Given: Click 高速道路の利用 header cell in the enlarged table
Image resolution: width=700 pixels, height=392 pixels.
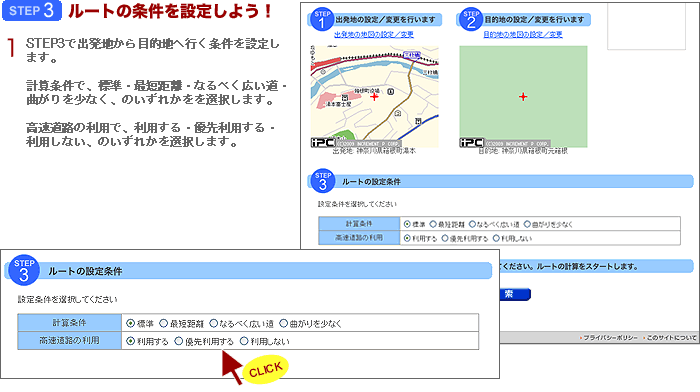Looking at the screenshot, I should coord(70,341).
